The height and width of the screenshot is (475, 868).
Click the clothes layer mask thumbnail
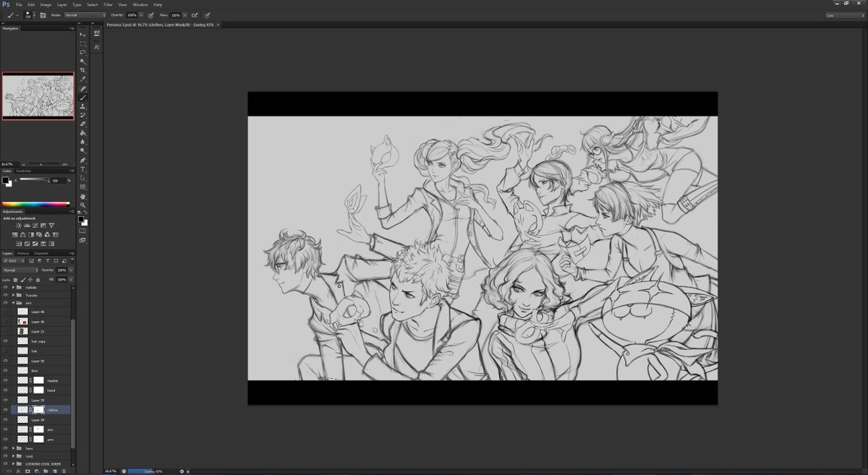(x=38, y=410)
